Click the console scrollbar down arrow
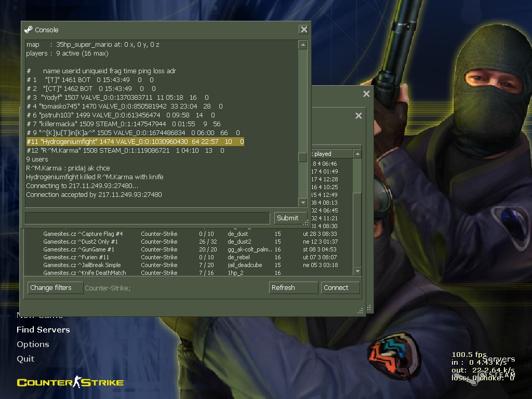 [303, 203]
